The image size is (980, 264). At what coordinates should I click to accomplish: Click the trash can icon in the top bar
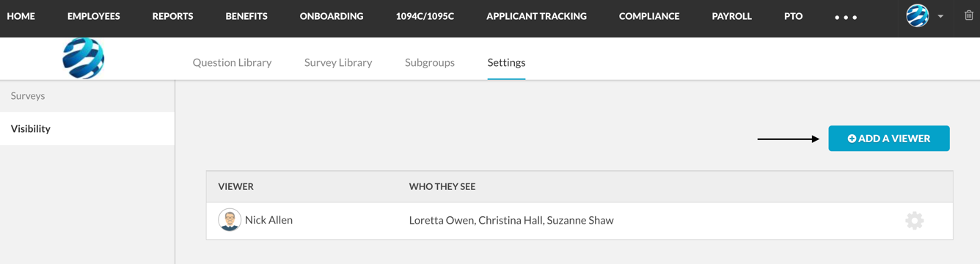tap(968, 15)
